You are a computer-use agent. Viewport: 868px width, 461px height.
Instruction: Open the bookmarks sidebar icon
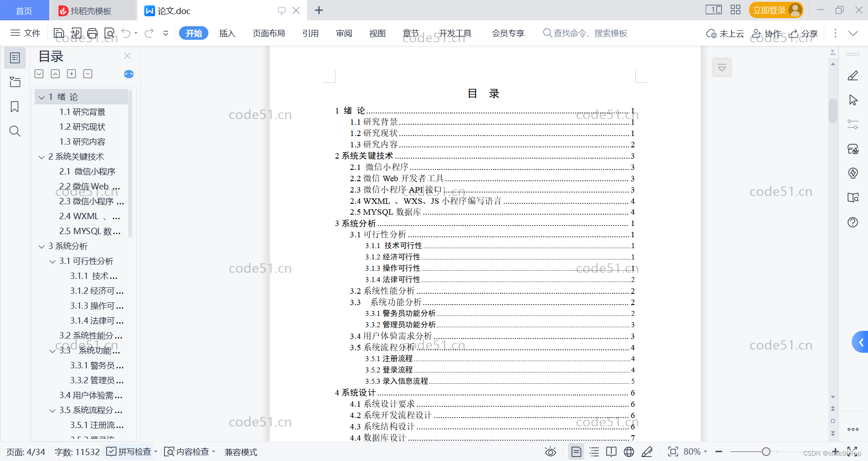(x=15, y=107)
